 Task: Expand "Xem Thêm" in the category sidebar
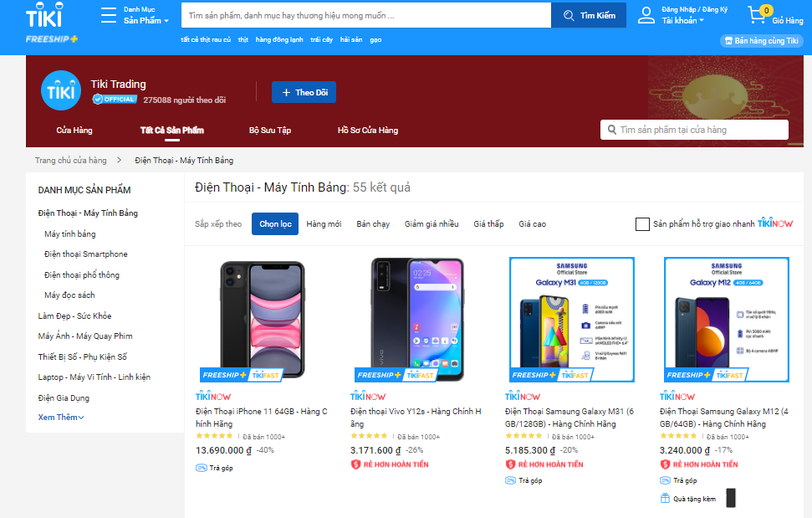61,418
